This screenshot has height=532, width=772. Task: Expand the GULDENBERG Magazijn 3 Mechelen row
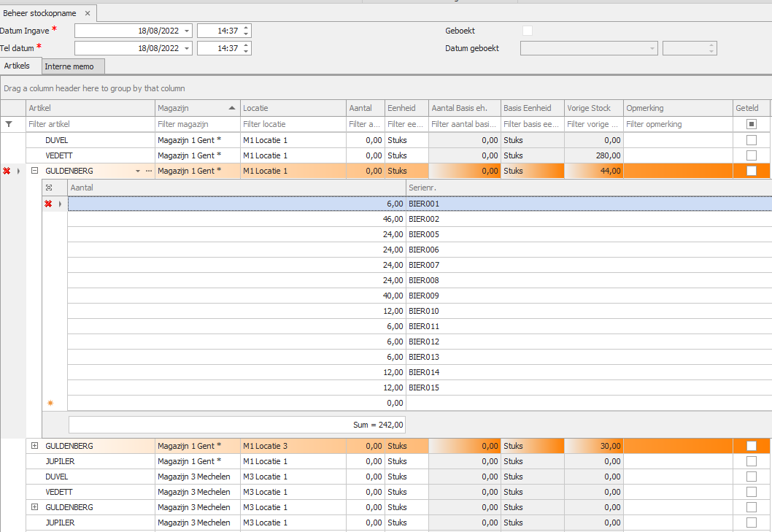34,507
